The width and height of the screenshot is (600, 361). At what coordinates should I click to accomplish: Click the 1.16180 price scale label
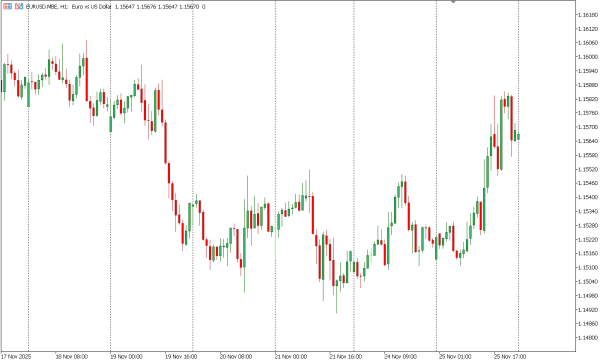(x=587, y=15)
